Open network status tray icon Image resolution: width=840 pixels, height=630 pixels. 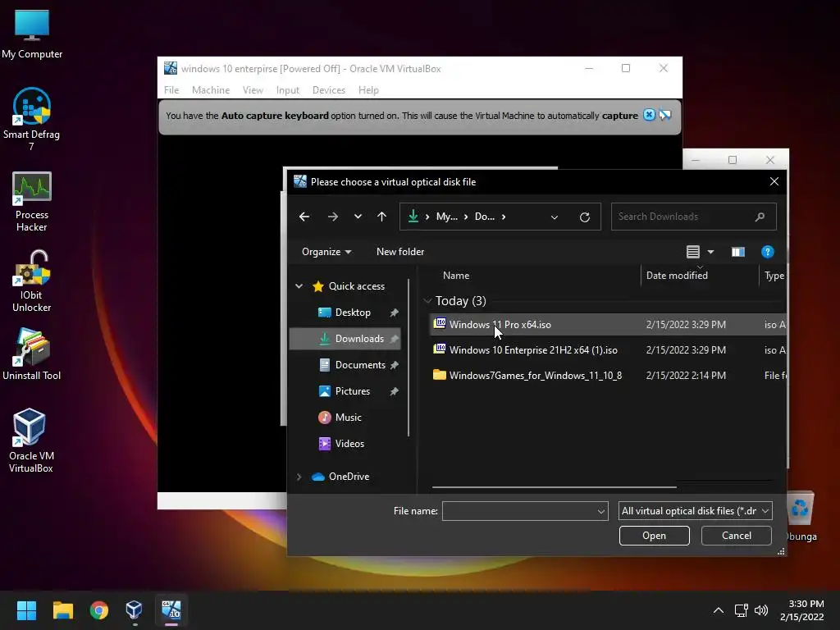(741, 610)
